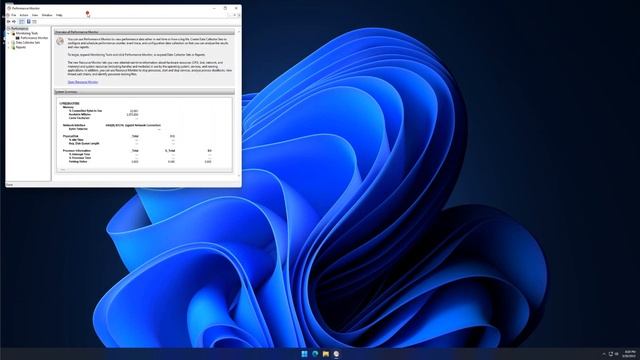
Task: Open the Window menu
Action: tap(47, 15)
